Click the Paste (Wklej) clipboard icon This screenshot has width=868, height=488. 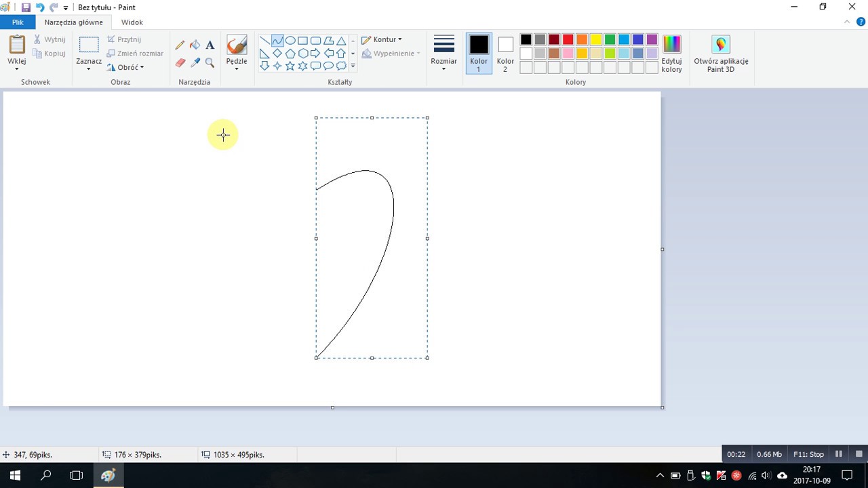point(17,45)
